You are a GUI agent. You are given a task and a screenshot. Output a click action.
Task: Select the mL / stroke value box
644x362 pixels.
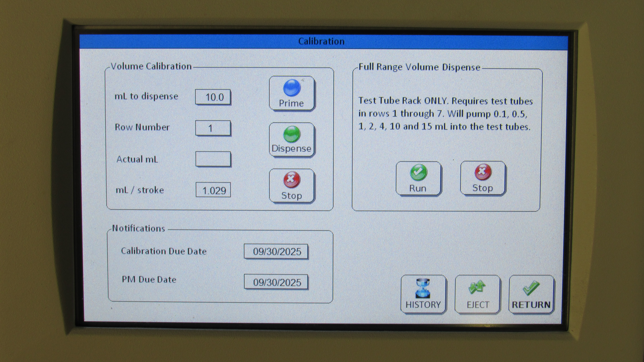pos(213,190)
